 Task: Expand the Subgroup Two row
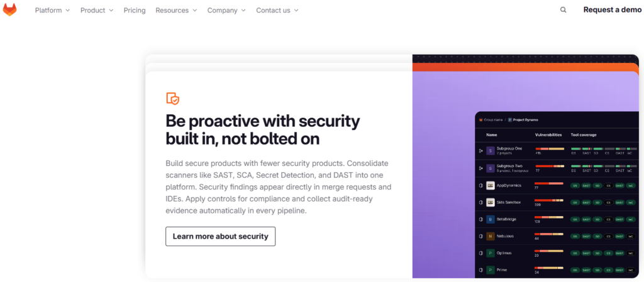click(480, 168)
